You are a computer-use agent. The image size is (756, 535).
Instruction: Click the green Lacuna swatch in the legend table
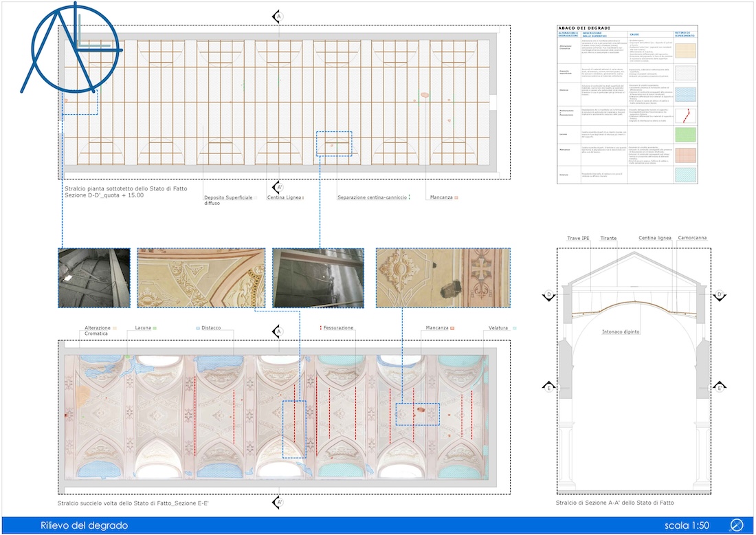click(x=685, y=135)
